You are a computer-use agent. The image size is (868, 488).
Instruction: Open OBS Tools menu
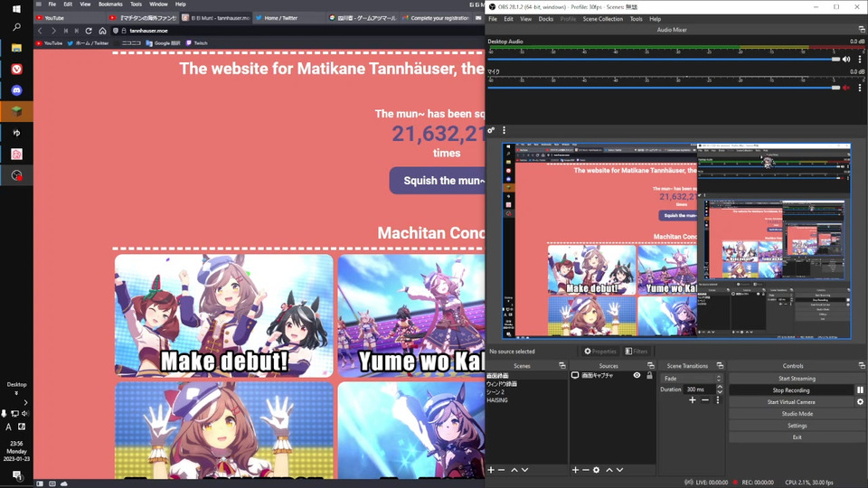point(636,19)
